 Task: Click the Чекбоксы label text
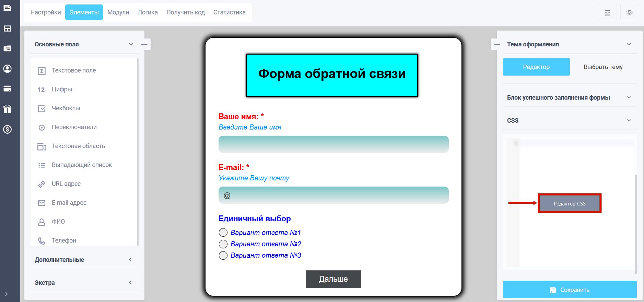66,108
